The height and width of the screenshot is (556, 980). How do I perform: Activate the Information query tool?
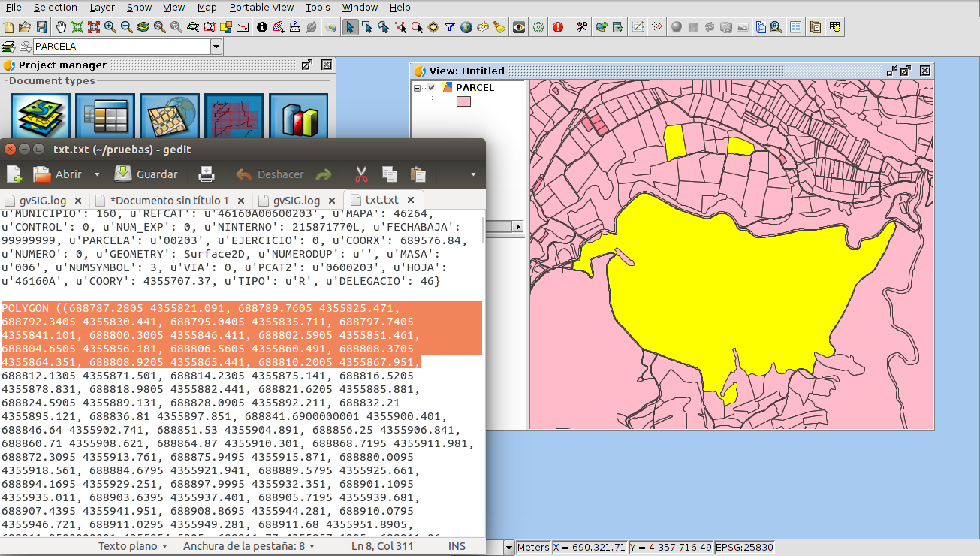pyautogui.click(x=262, y=27)
